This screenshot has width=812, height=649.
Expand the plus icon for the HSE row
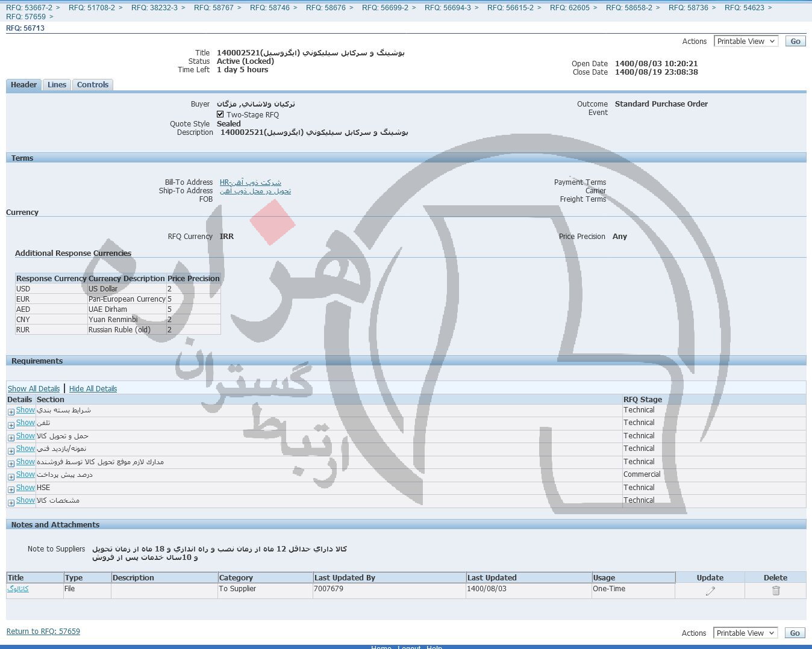coord(11,489)
